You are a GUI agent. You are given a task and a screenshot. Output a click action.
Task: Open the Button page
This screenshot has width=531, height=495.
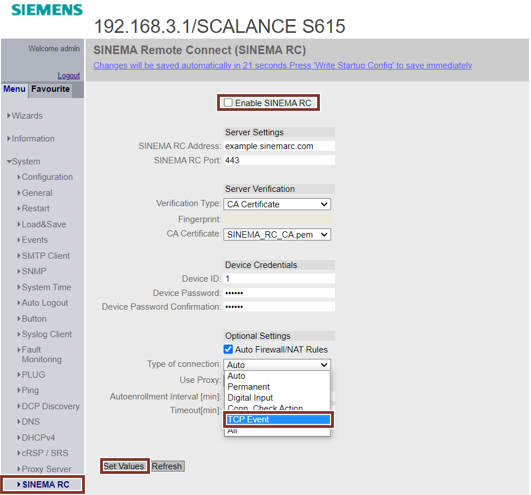tap(32, 319)
